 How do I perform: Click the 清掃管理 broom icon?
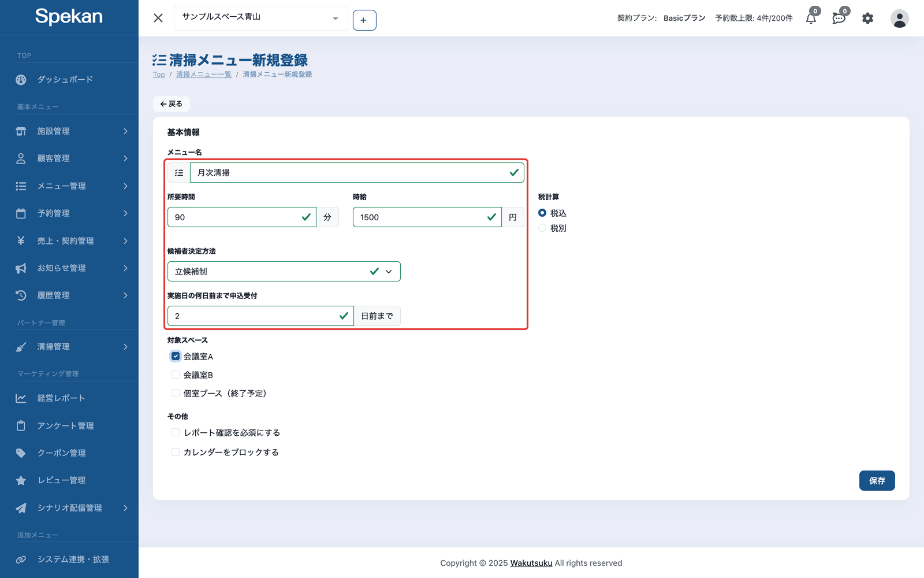pyautogui.click(x=21, y=347)
